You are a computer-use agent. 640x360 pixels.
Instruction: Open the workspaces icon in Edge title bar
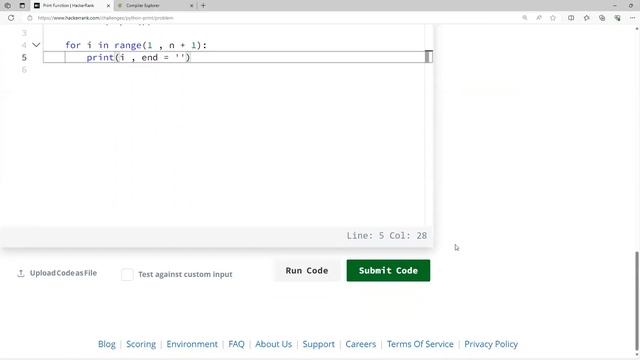click(x=7, y=6)
